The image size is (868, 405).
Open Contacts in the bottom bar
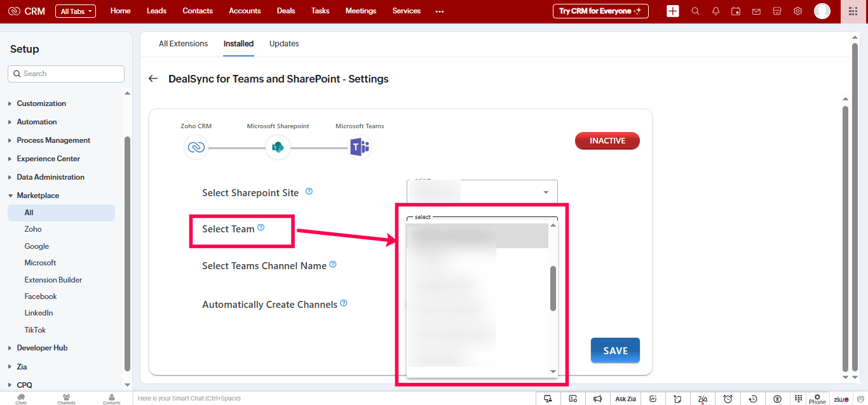click(x=111, y=399)
